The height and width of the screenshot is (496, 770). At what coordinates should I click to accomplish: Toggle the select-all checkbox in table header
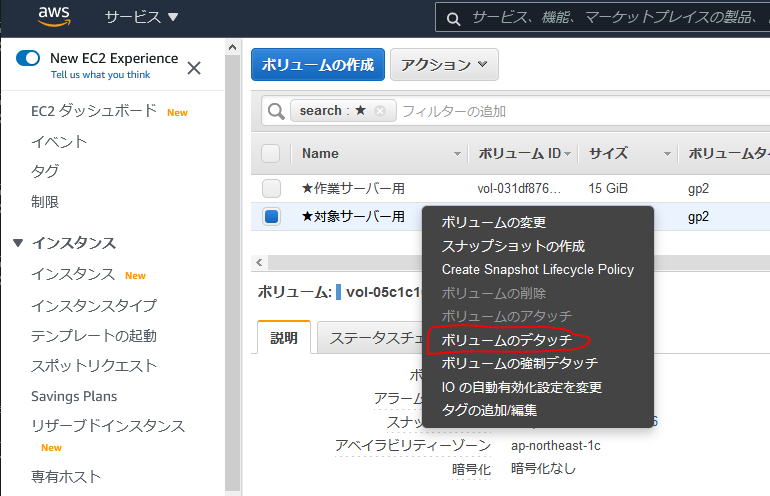click(x=271, y=153)
